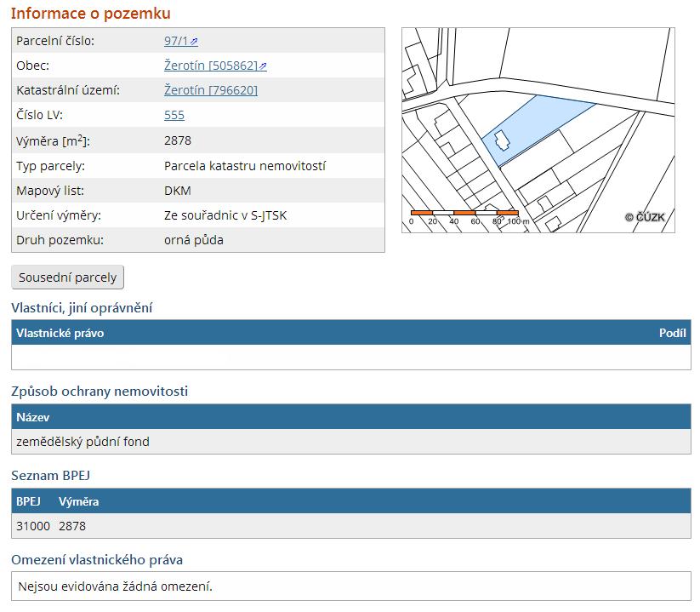Click the Informace o pozemku heading
This screenshot has height=612, width=700.
tap(91, 14)
